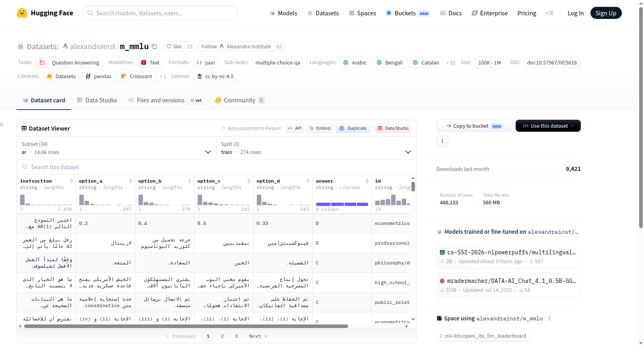Viewport: 644px width, 347px height.
Task: Open the Community tab
Action: tap(239, 100)
